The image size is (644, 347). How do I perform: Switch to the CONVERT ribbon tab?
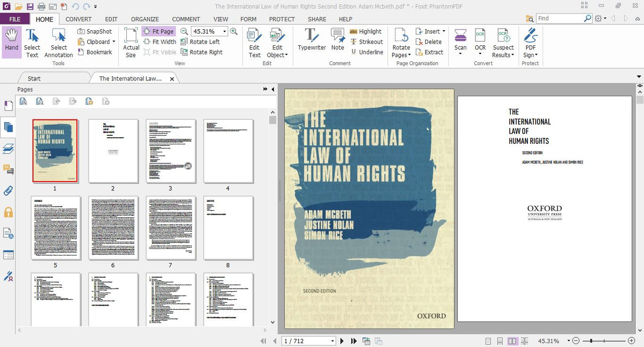tap(78, 19)
